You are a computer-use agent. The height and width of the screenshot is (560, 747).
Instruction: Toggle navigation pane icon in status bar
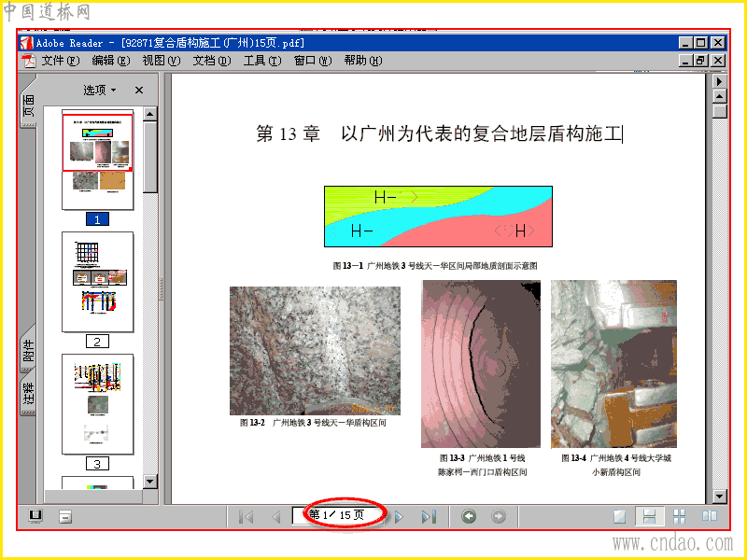[35, 516]
